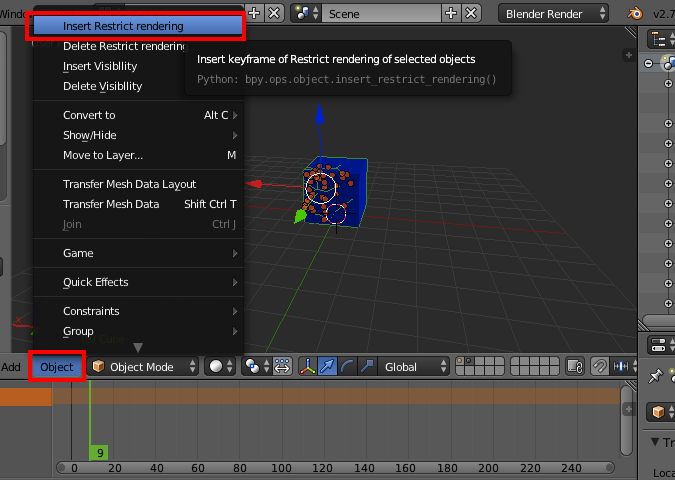The image size is (675, 480).
Task: Click timeline frame number 200
Action: tap(488, 468)
